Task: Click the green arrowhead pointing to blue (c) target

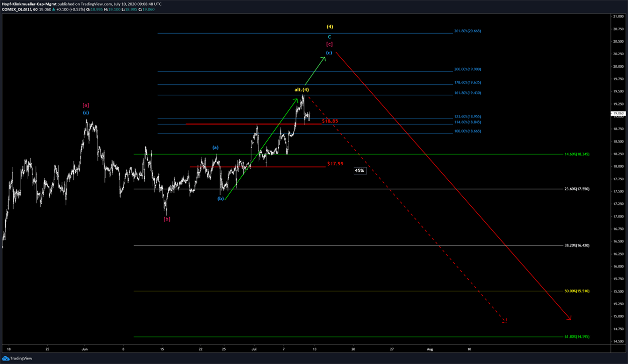Action: click(324, 58)
